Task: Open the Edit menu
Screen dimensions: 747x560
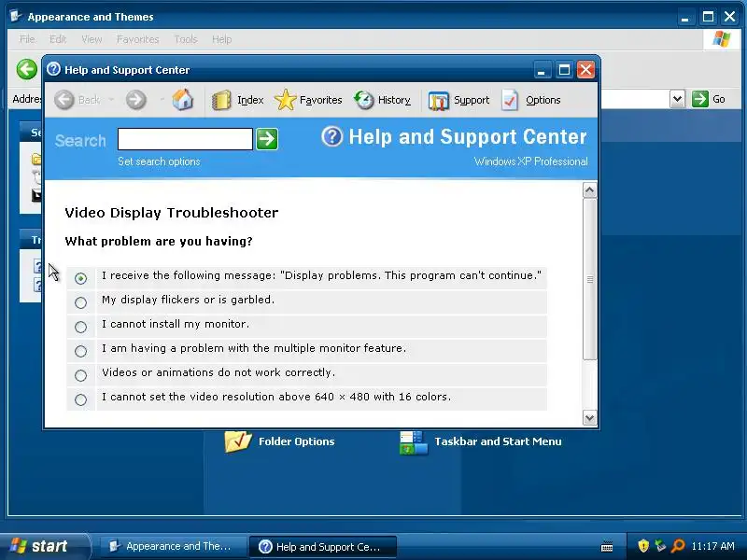Action: click(x=58, y=39)
